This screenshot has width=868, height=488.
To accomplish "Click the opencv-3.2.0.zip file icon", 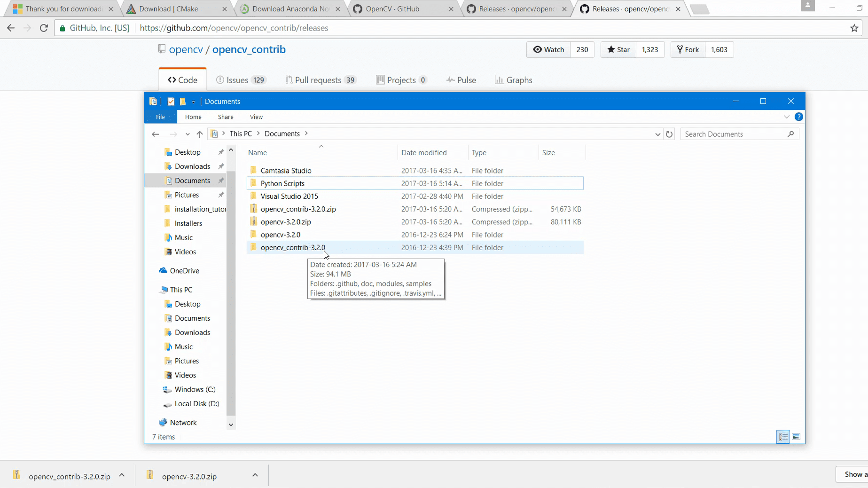I will [253, 221].
